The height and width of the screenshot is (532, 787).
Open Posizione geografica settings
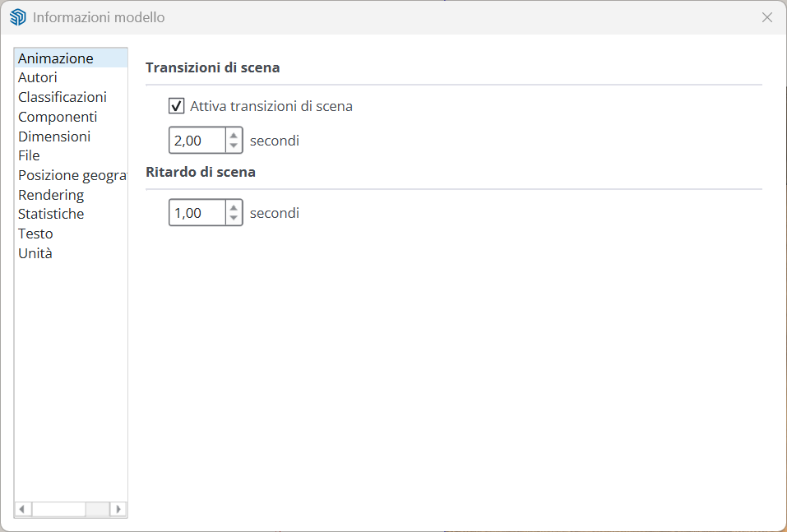(72, 175)
